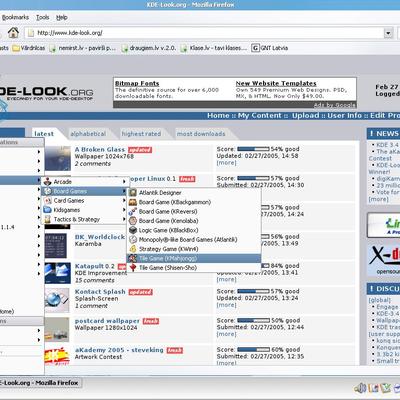Open the Bookmarks menu
Image resolution: width=400 pixels, height=400 pixels.
pos(15,17)
